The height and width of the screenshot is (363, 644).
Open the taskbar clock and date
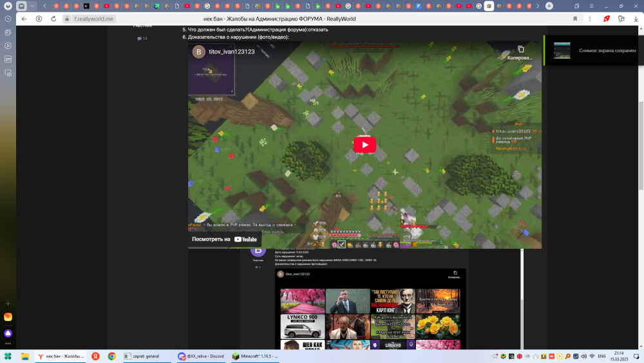(x=619, y=357)
